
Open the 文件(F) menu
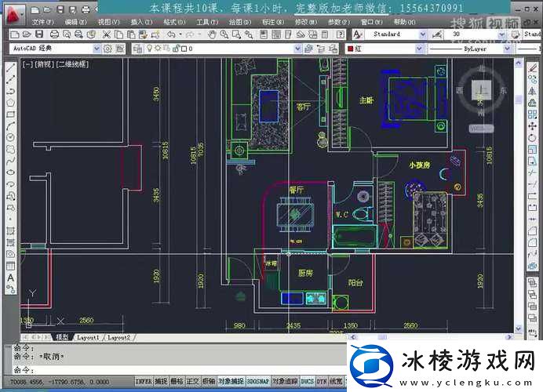(x=43, y=22)
